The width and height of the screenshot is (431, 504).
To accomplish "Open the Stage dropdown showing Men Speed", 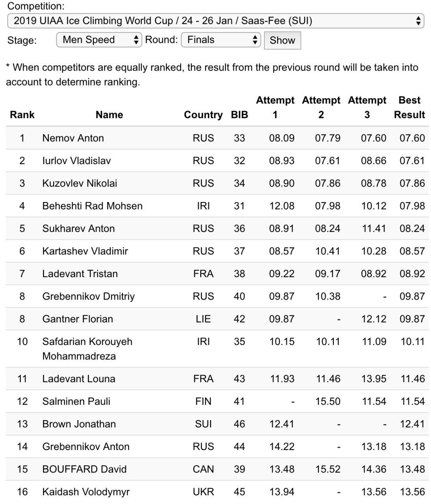I will pyautogui.click(x=99, y=40).
